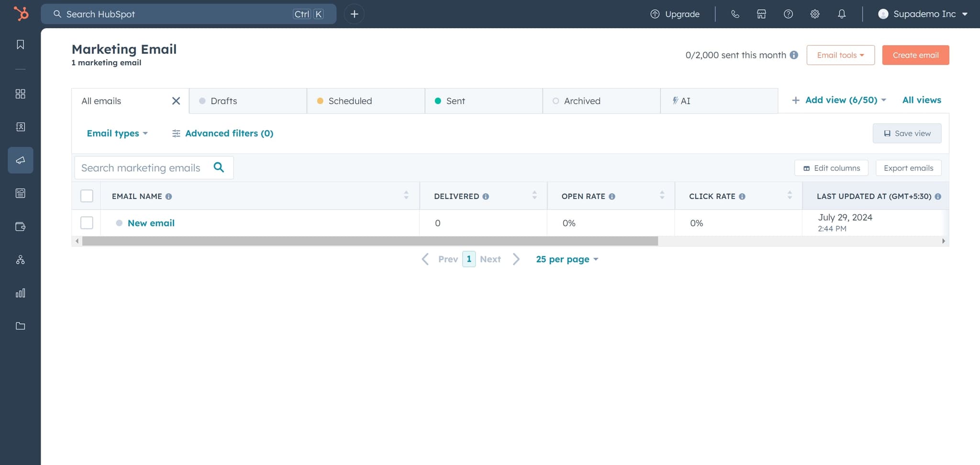
Task: Open the Commerce wallet icon in sidebar
Action: click(20, 226)
